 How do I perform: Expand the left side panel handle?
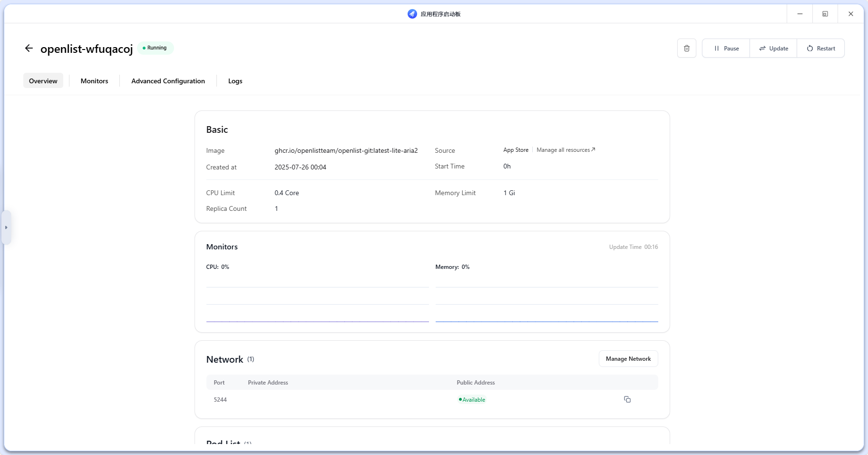click(x=6, y=227)
